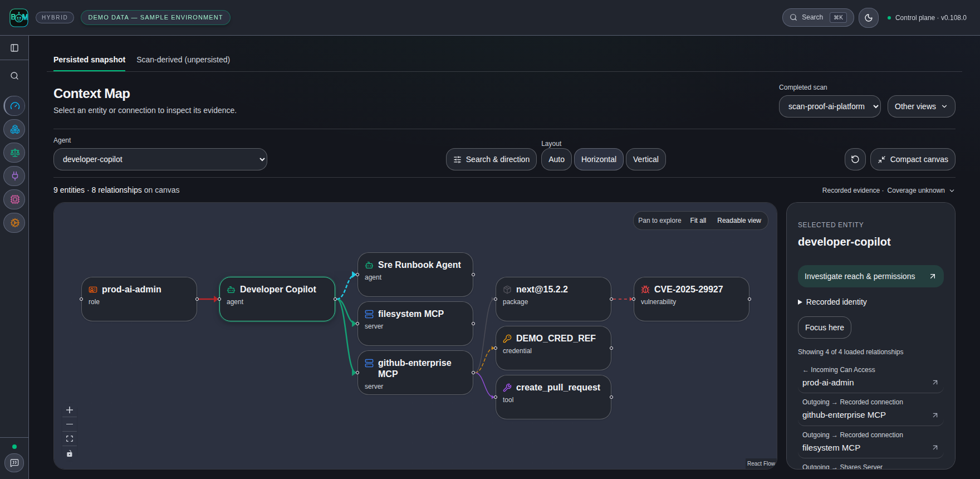The image size is (980, 479).
Task: Switch canvas to Pan to explore mode
Action: click(659, 221)
